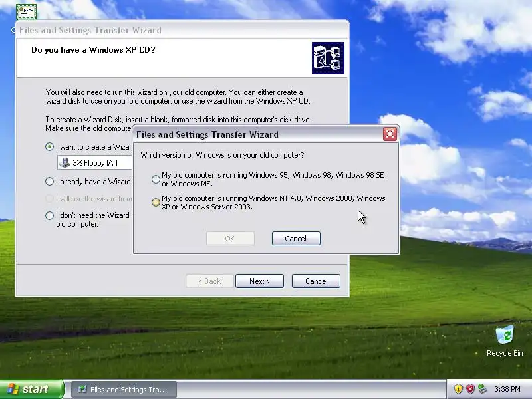Click the red shield alert tray icon
This screenshot has height=399, width=532.
(x=470, y=389)
